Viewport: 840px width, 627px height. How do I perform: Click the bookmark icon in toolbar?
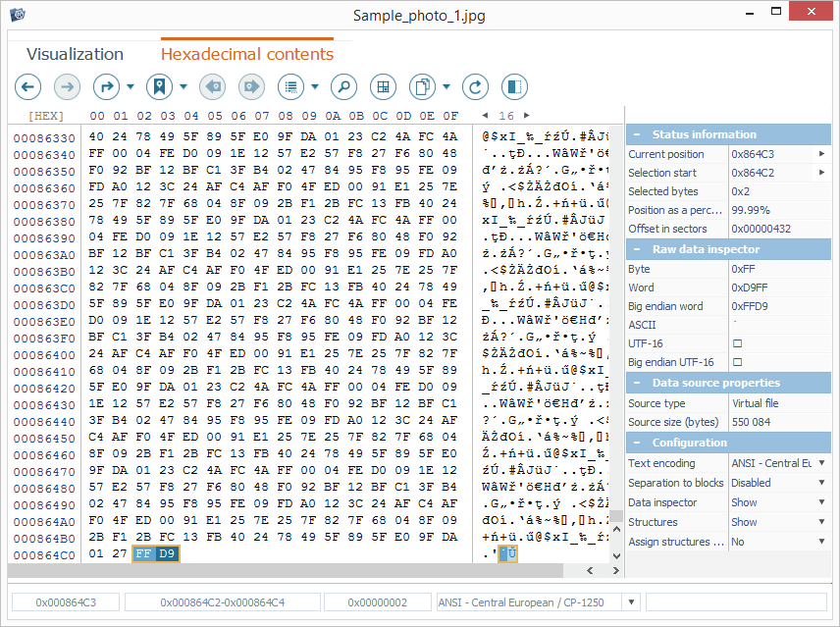click(x=159, y=86)
